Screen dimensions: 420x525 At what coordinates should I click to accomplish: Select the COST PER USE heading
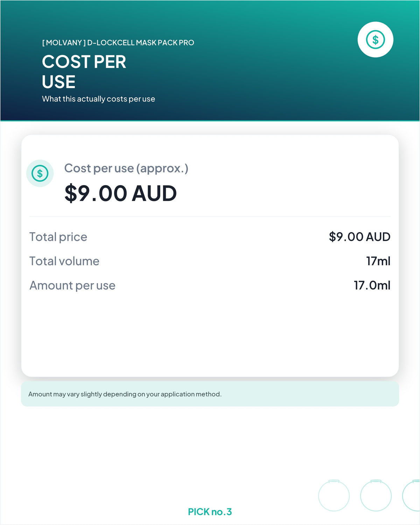coord(84,72)
